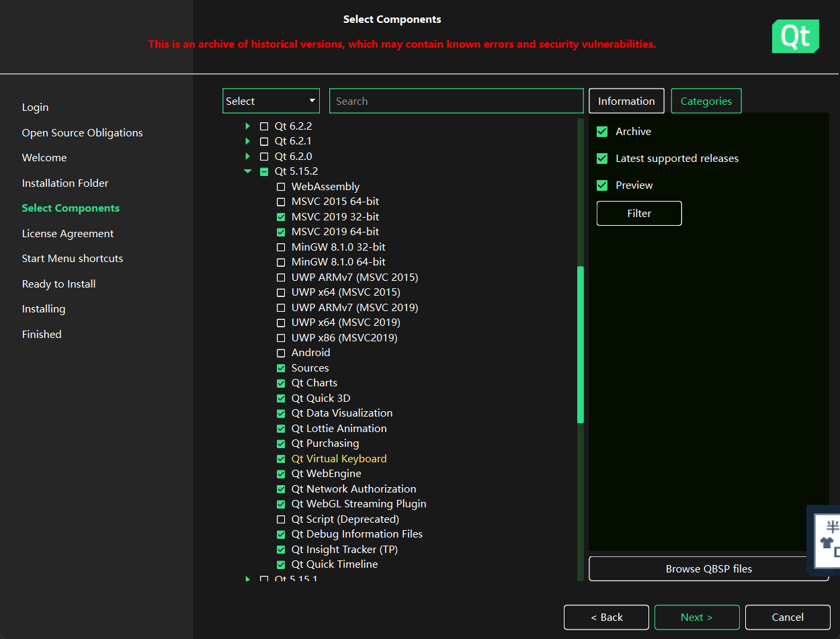Select License Agreement step

68,234
